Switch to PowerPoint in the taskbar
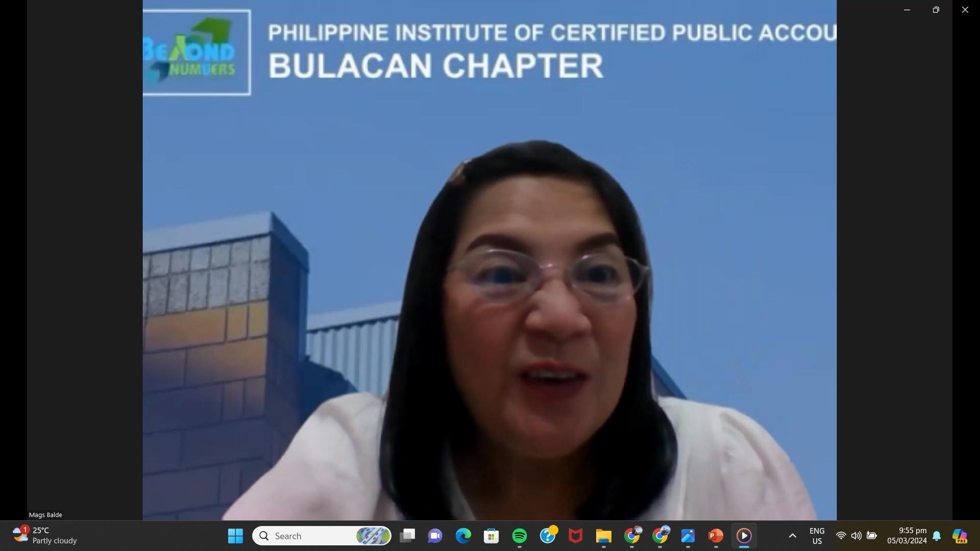 [x=716, y=536]
